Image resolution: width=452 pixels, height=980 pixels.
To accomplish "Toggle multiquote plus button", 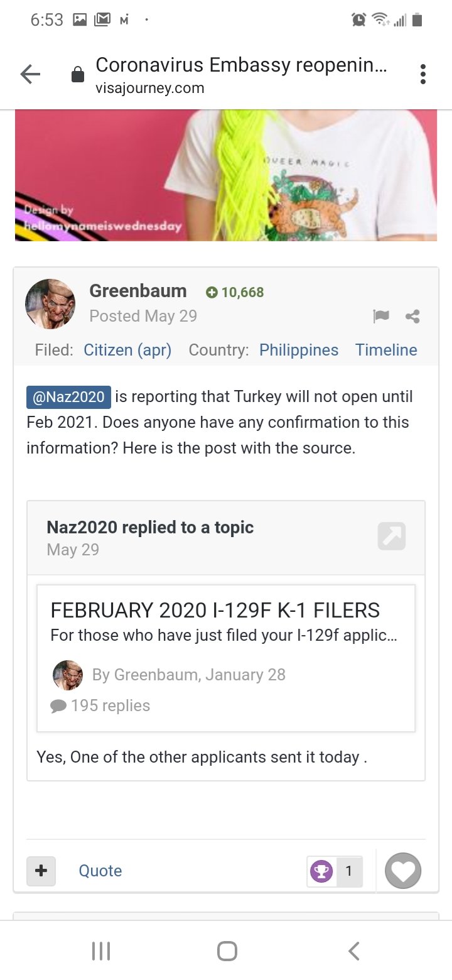I will [41, 871].
